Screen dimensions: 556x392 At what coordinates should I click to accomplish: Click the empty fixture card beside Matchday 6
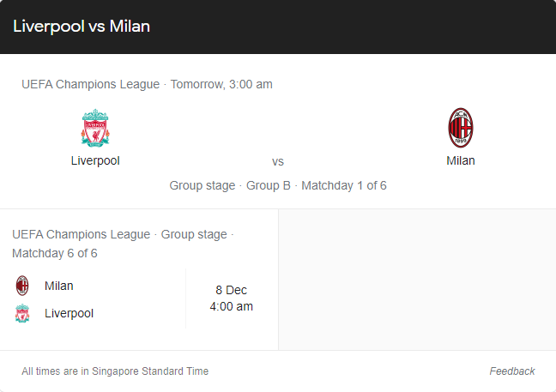417,280
